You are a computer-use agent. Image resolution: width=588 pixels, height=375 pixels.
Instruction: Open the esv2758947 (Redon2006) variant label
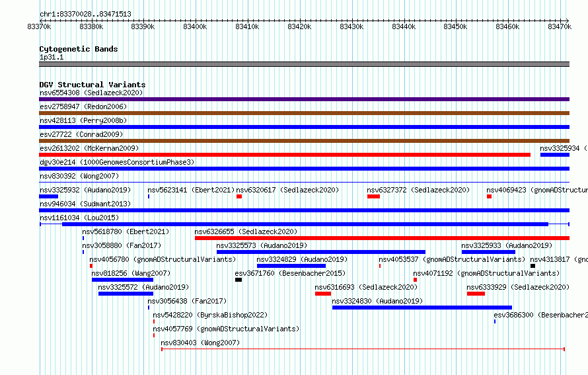pos(83,106)
